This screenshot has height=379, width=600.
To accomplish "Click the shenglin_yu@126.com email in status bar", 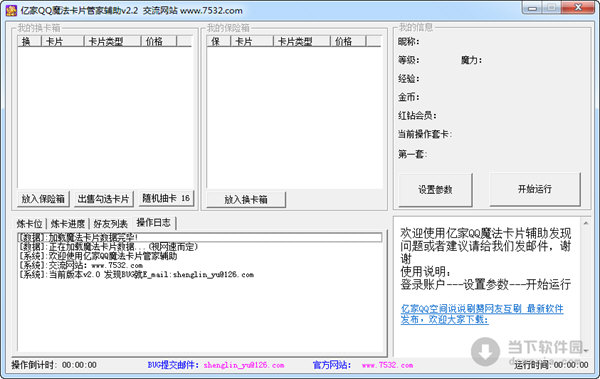I will pyautogui.click(x=244, y=365).
